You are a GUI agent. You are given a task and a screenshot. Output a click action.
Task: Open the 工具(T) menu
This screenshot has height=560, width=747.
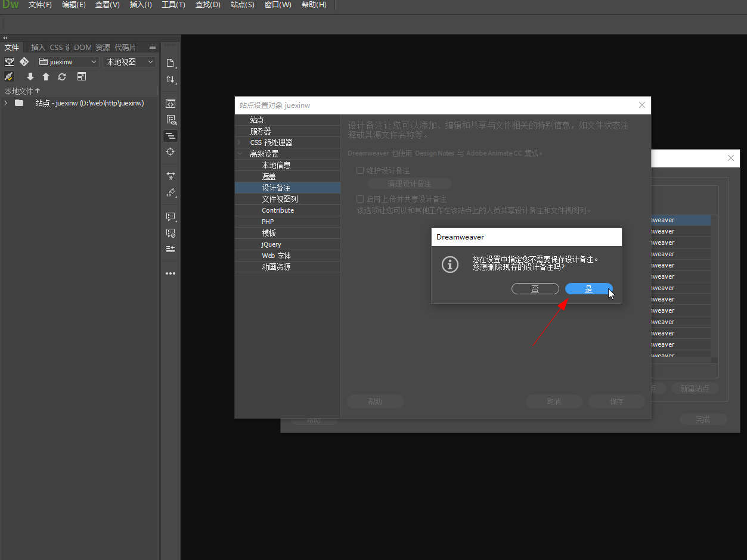point(173,5)
